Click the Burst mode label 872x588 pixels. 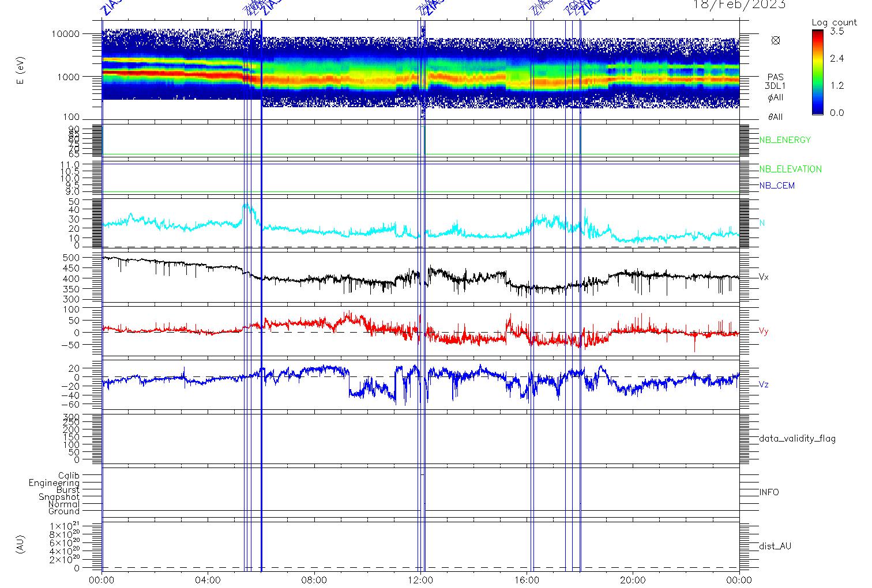tap(68, 490)
